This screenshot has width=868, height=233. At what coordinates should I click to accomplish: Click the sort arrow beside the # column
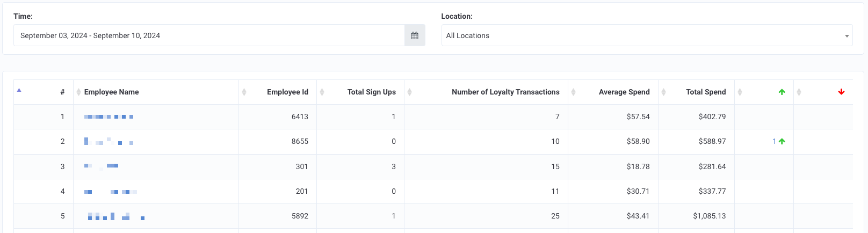[x=19, y=90]
